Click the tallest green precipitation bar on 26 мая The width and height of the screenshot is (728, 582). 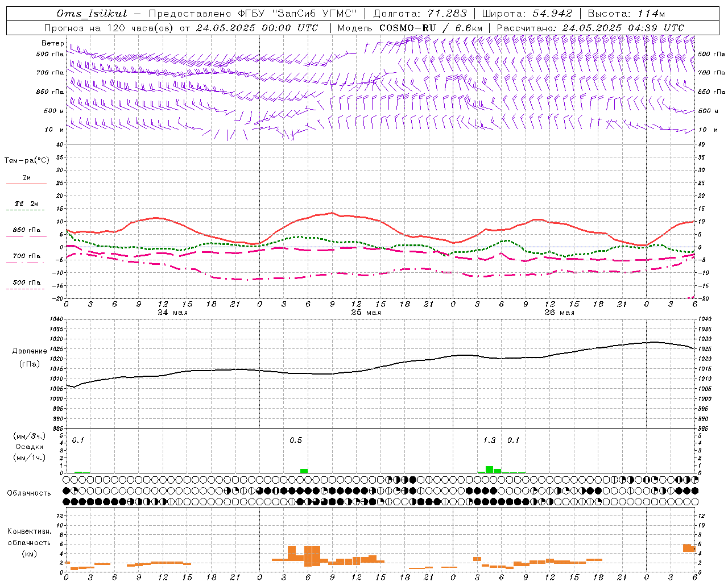489,469
